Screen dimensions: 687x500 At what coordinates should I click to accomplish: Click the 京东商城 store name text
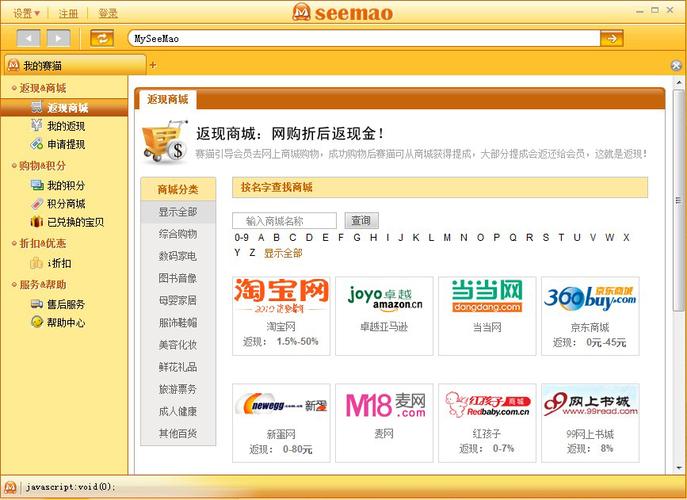(590, 327)
